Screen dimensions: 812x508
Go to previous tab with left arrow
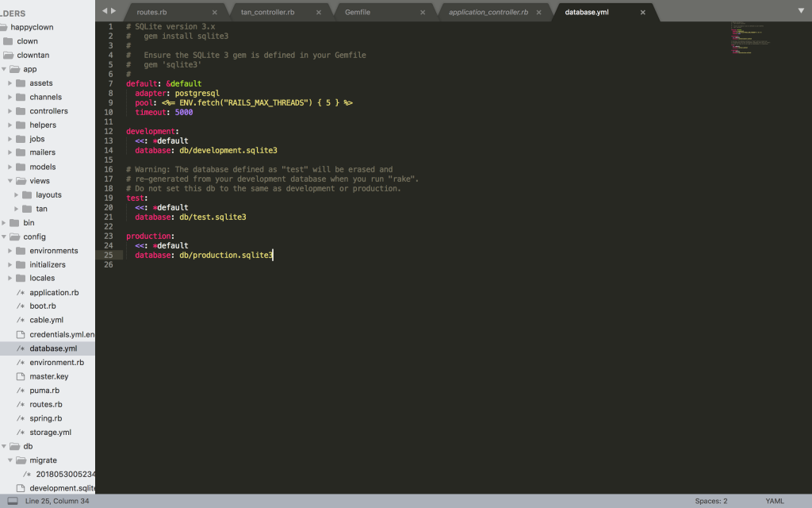[x=105, y=11]
